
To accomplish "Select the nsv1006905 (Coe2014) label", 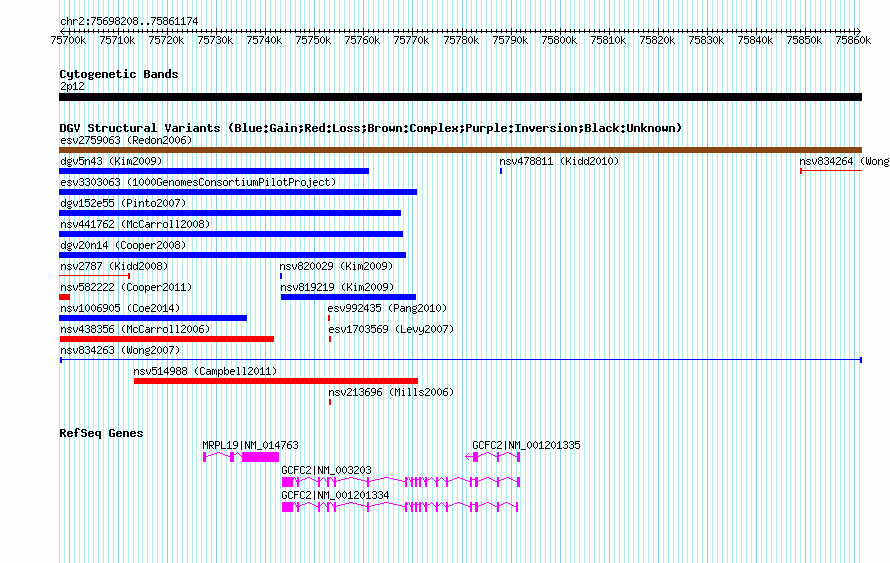I will (120, 308).
